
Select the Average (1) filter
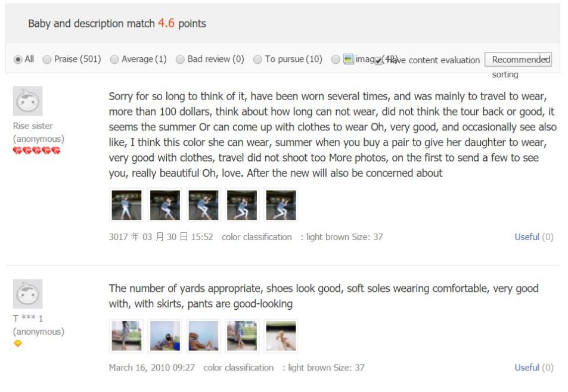[113, 59]
